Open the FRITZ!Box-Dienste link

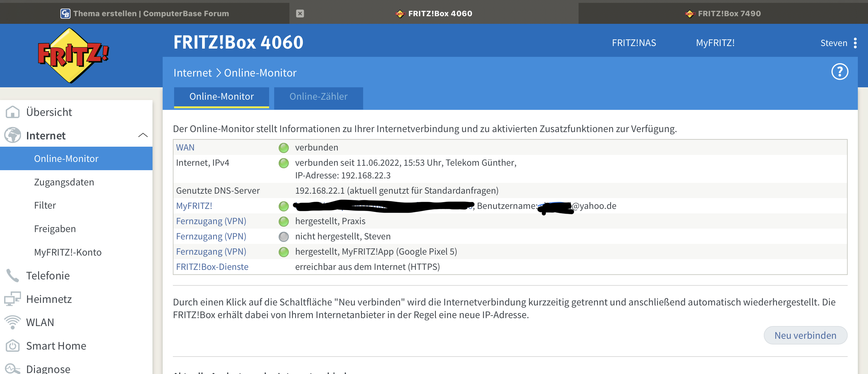[212, 267]
